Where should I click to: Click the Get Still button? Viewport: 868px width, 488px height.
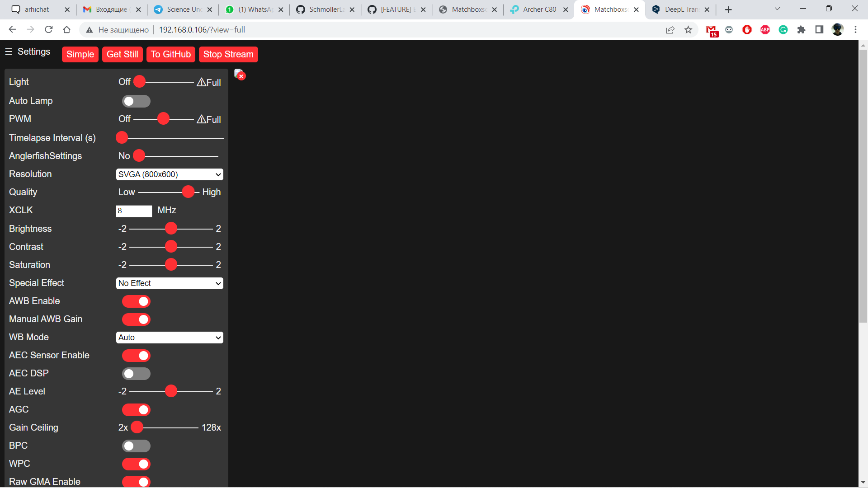tap(122, 54)
